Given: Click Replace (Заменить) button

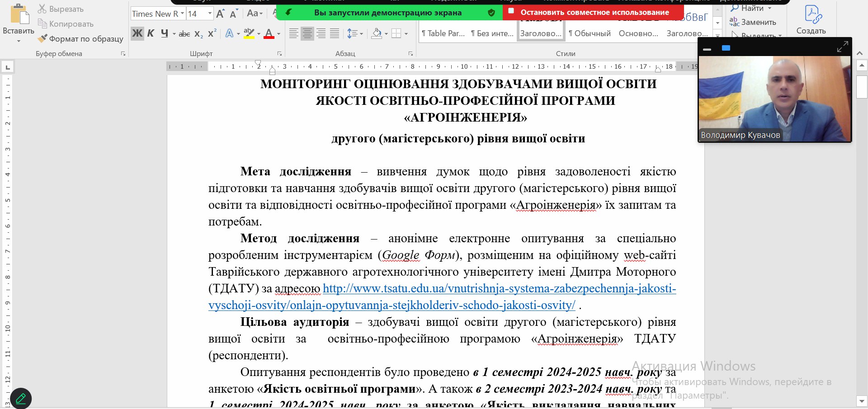Looking at the screenshot, I should tap(753, 22).
